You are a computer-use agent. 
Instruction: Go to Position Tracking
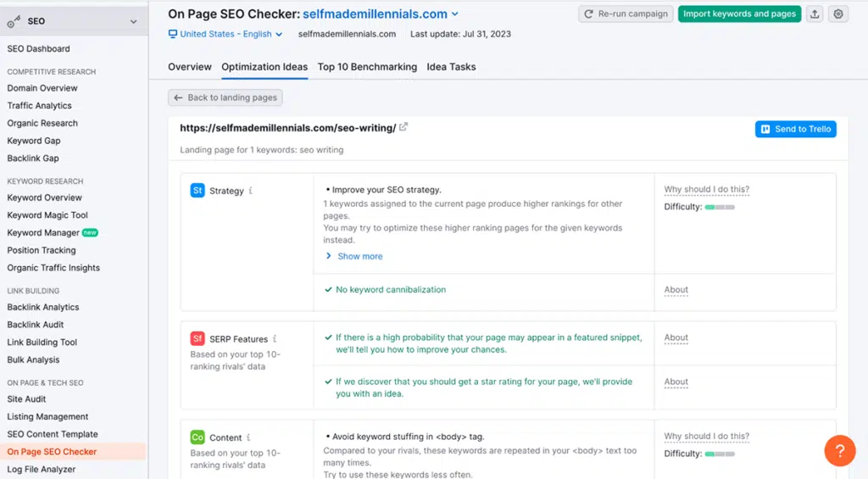[x=41, y=250]
